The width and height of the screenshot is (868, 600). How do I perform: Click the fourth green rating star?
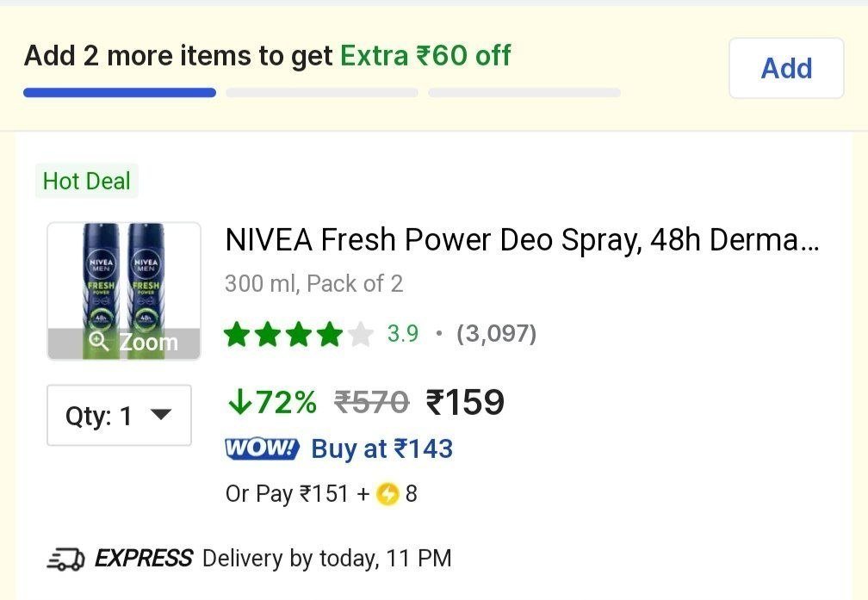(x=332, y=334)
